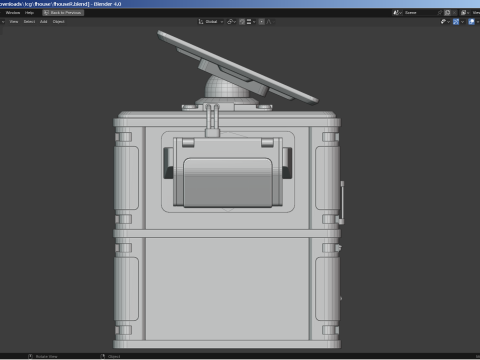The width and height of the screenshot is (480, 360).
Task: Toggle proportional editing
Action: [262, 22]
